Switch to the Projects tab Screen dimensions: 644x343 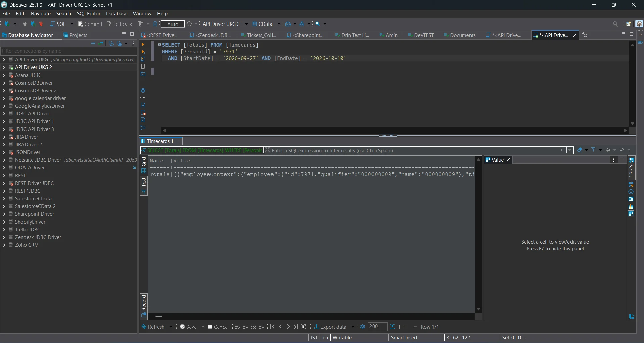[x=76, y=35]
